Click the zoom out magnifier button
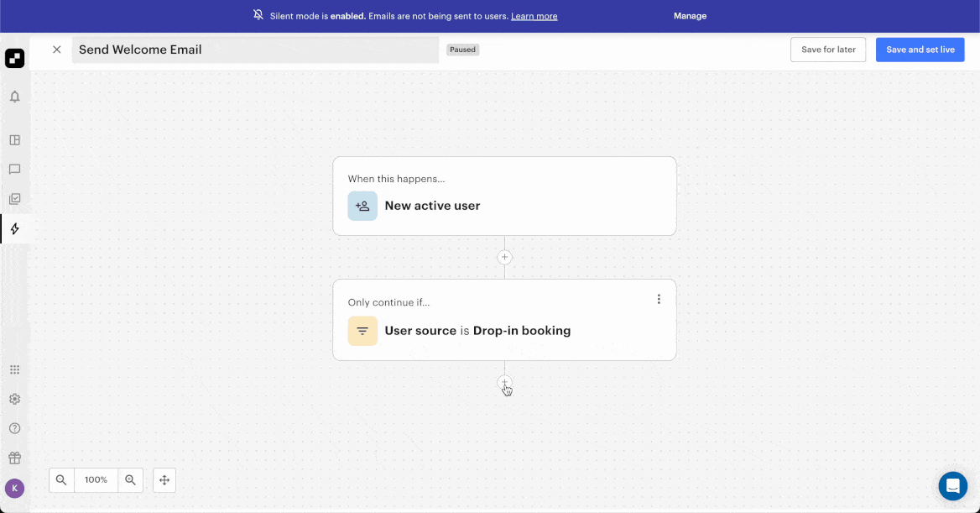 61,480
